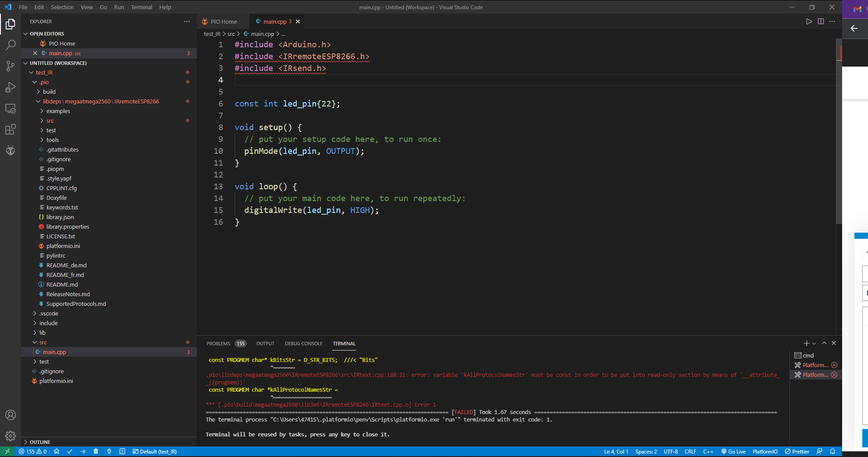
Task: Click the C++ language mode indicator
Action: click(708, 451)
